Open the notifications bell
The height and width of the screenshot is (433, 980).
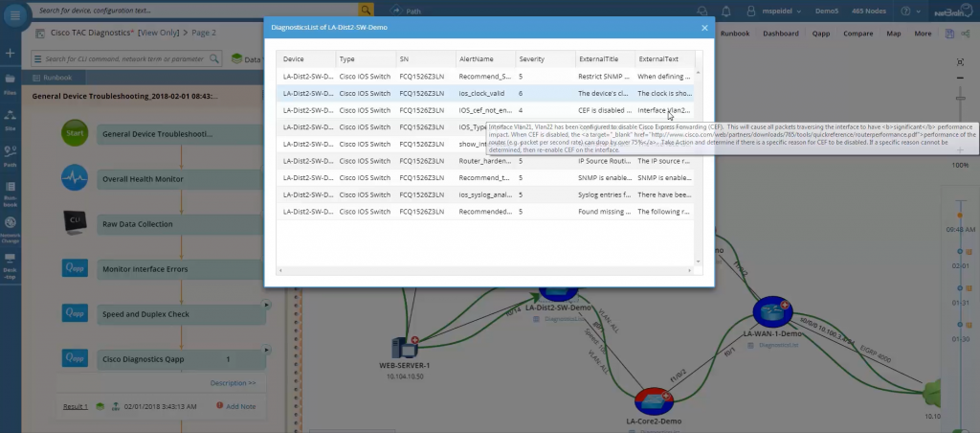click(x=725, y=11)
